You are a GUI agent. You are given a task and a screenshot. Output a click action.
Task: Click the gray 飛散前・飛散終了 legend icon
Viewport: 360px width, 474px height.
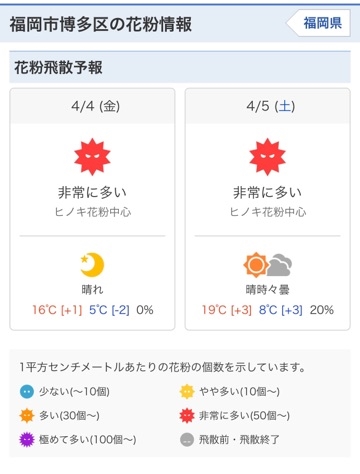click(x=187, y=440)
